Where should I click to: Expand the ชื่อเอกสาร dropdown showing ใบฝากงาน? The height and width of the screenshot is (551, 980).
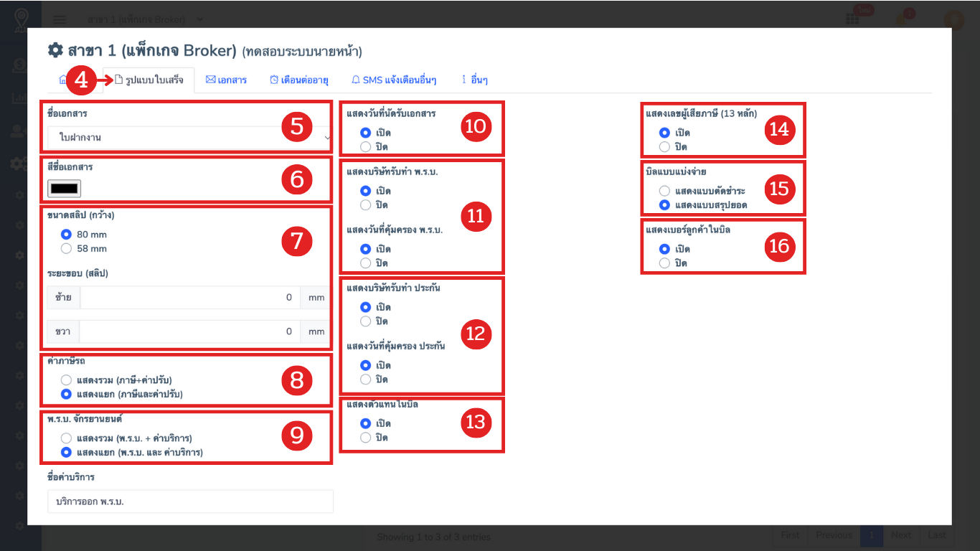click(x=190, y=137)
